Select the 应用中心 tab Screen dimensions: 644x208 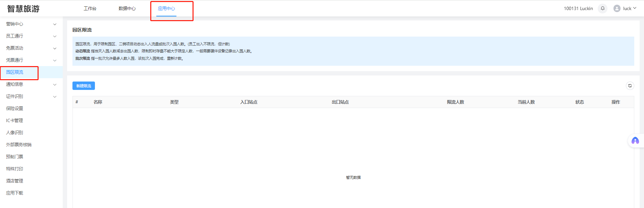pos(166,9)
